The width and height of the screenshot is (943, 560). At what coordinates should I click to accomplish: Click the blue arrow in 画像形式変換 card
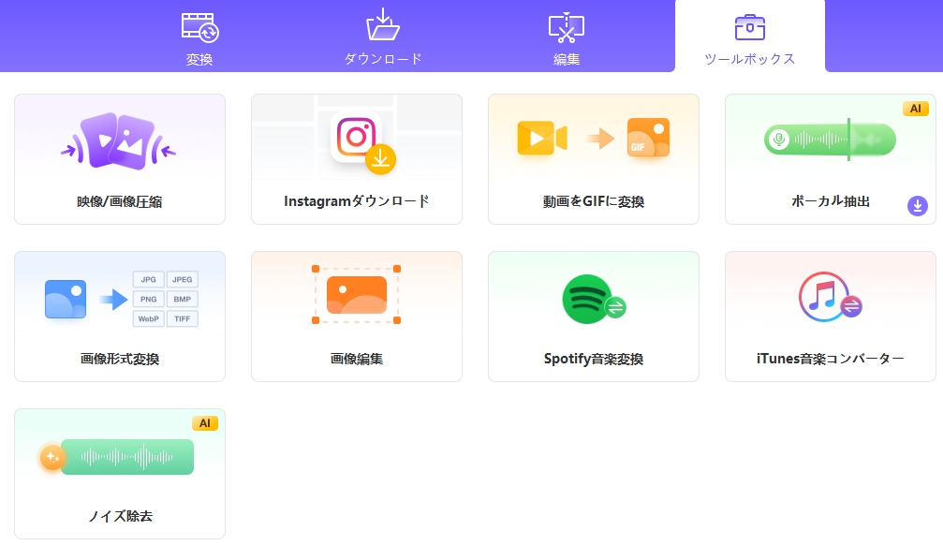(x=113, y=300)
